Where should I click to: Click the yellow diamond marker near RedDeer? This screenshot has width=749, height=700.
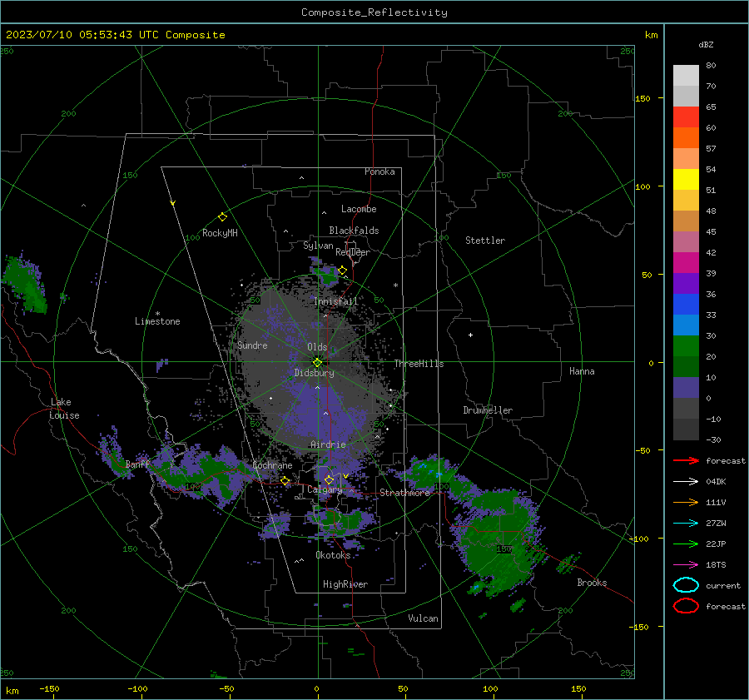(342, 271)
